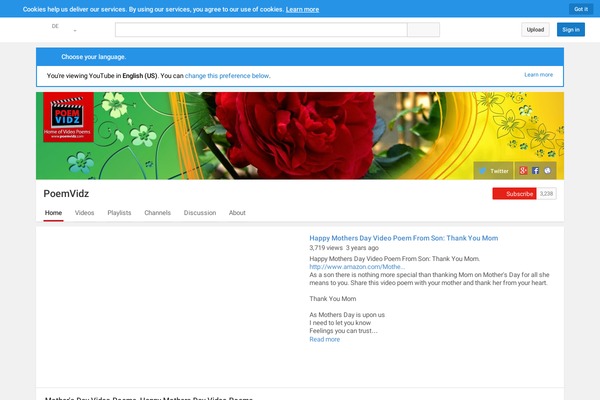Open the Facebook icon on the banner
The height and width of the screenshot is (400, 600).
(535, 171)
